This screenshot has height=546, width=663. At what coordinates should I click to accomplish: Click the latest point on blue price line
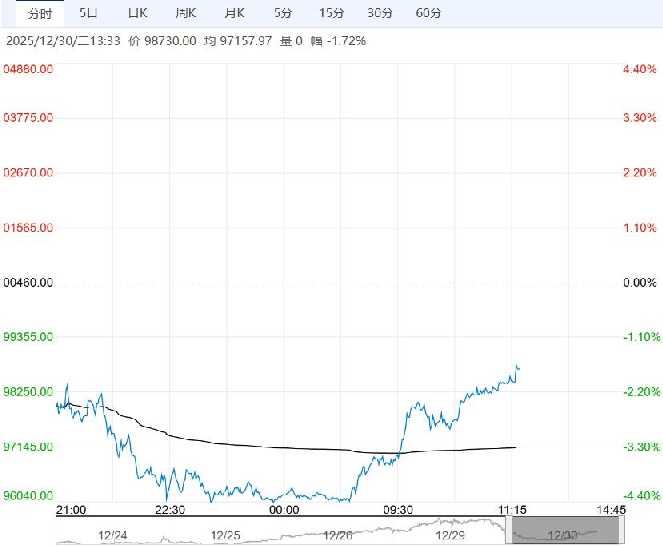coord(518,367)
